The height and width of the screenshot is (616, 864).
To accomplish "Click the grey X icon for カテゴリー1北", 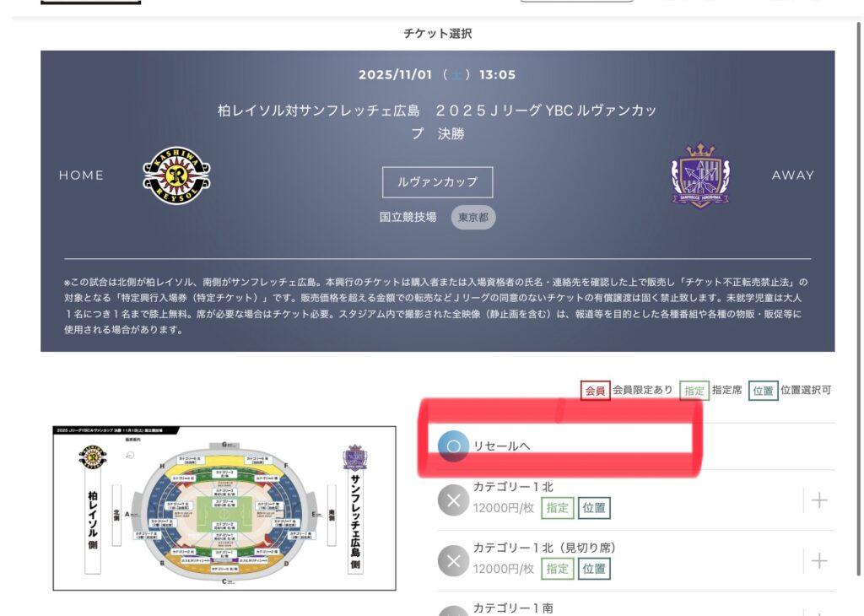I will pos(453,500).
